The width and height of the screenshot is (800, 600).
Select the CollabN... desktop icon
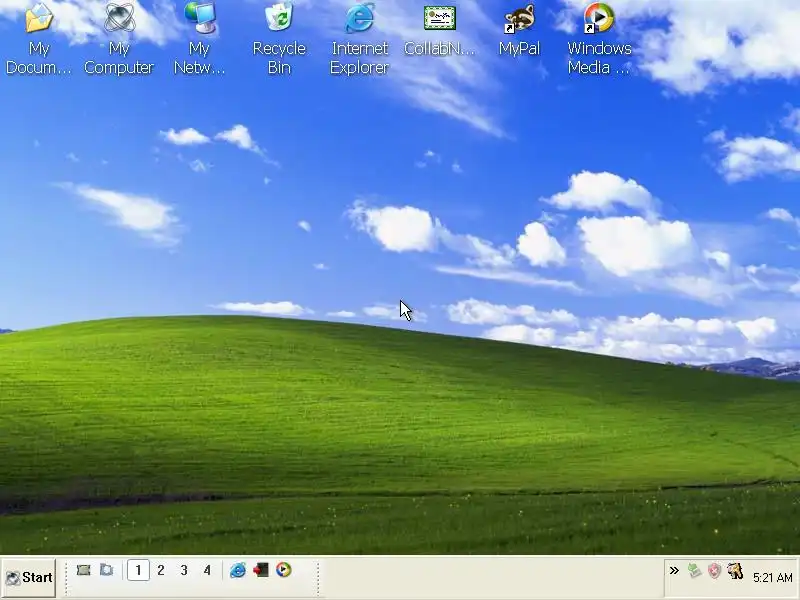pyautogui.click(x=439, y=30)
